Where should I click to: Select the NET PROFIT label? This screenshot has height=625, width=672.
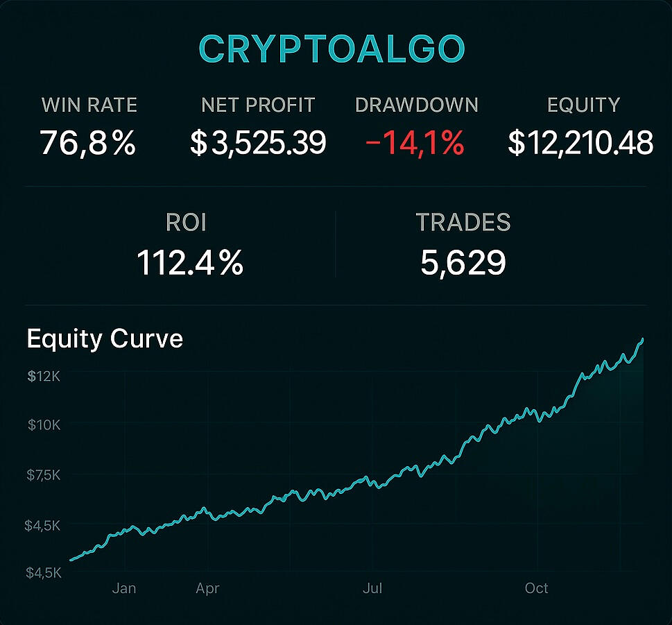click(x=258, y=105)
